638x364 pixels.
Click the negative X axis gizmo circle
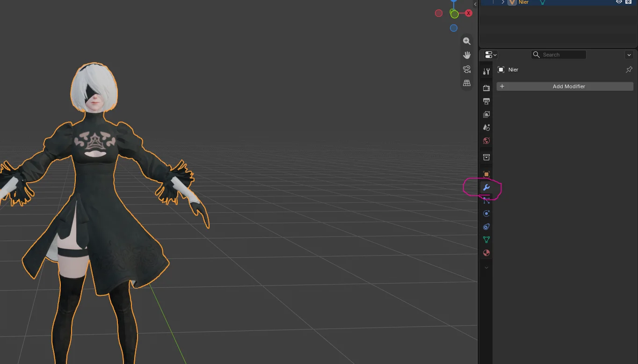tap(439, 13)
